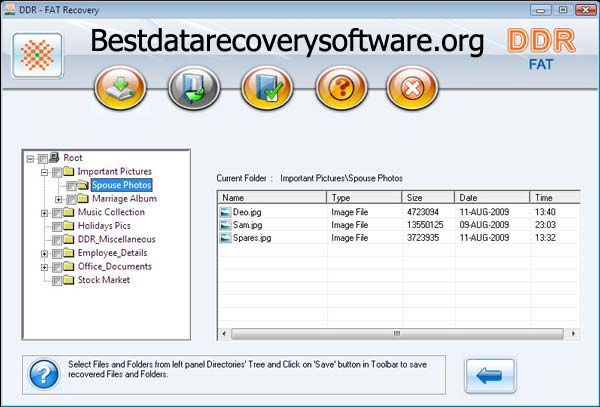Select the Stock Market tree label
This screenshot has height=407, width=600.
coord(104,280)
